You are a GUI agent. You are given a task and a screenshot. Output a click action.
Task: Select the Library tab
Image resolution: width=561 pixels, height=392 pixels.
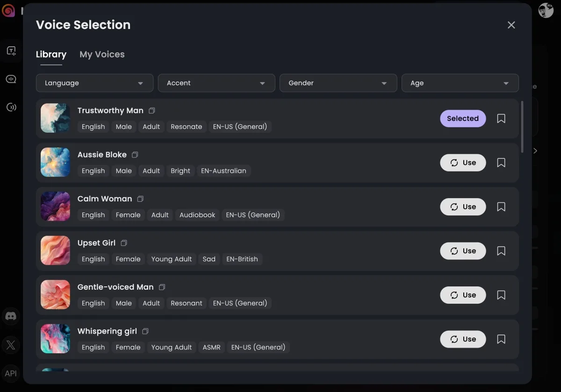pyautogui.click(x=51, y=54)
